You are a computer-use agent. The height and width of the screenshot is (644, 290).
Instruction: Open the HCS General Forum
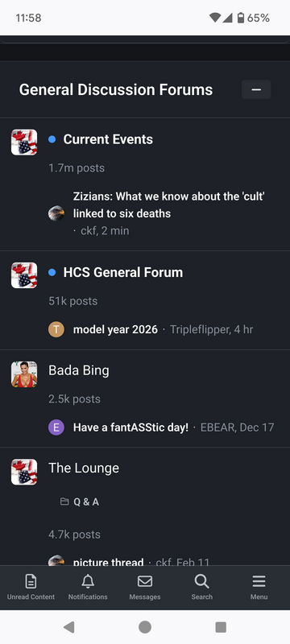[122, 272]
